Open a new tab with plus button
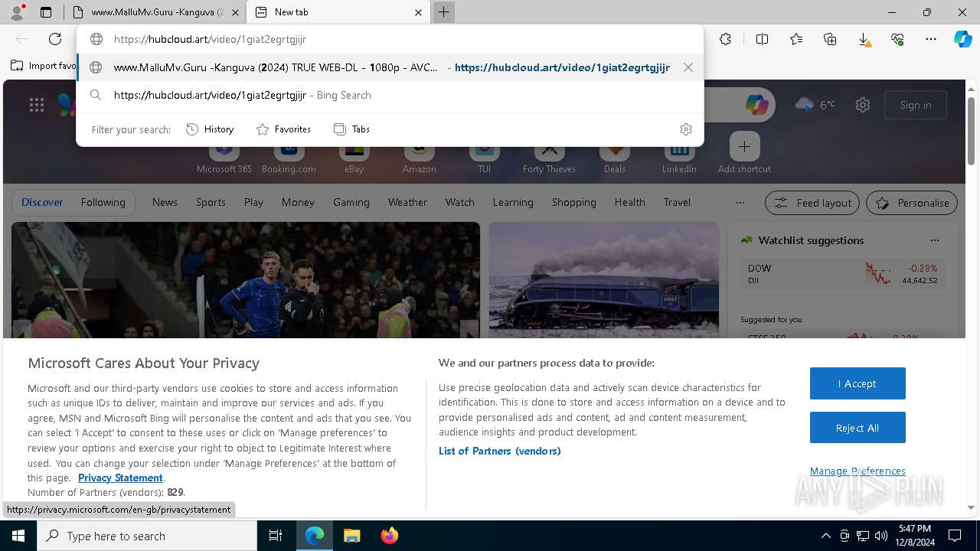The image size is (980, 551). point(443,12)
